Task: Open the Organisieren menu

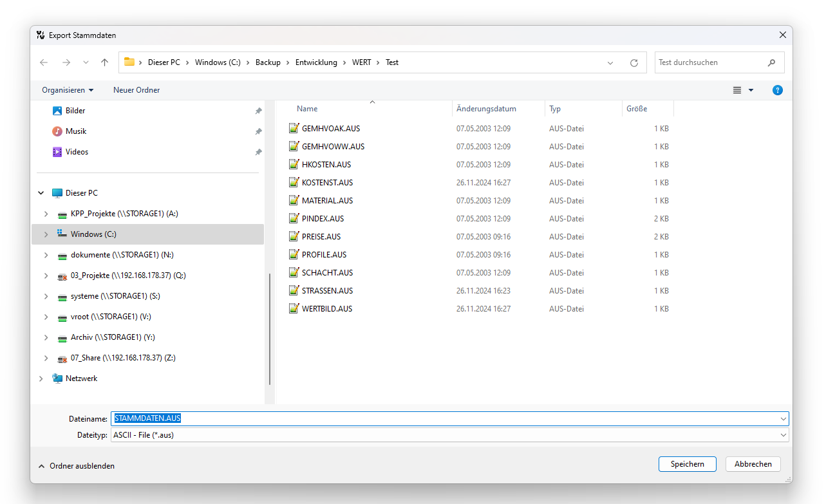Action: (68, 90)
